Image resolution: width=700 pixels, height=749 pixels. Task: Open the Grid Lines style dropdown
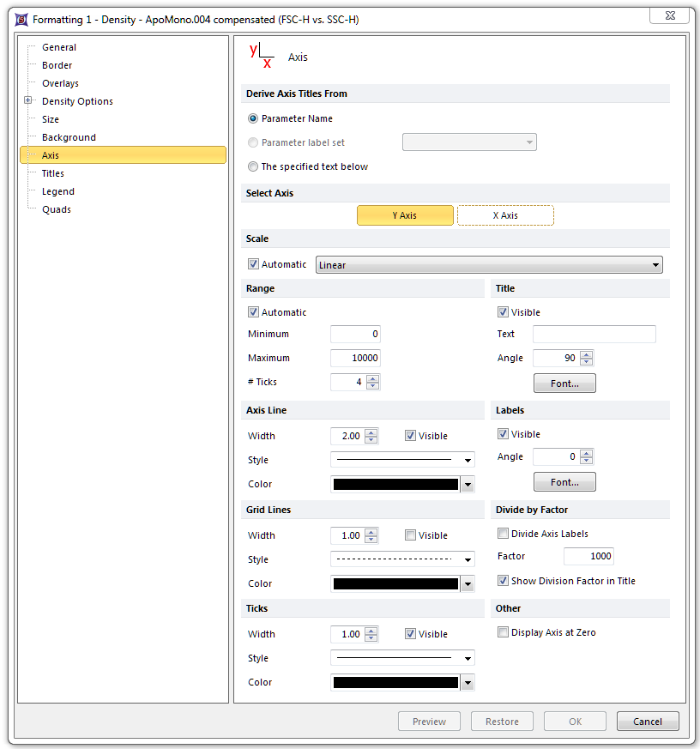click(402, 559)
